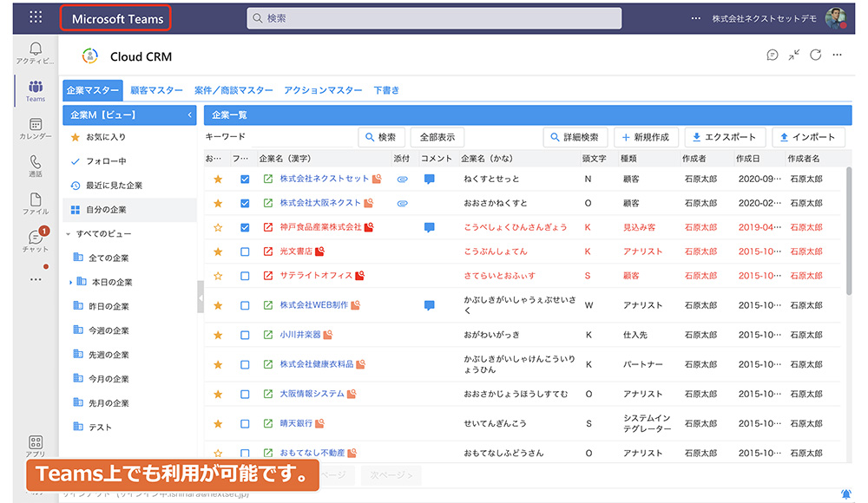The width and height of the screenshot is (868, 503).
Task: Click the side panel splitter collapse handle
Action: click(x=201, y=297)
